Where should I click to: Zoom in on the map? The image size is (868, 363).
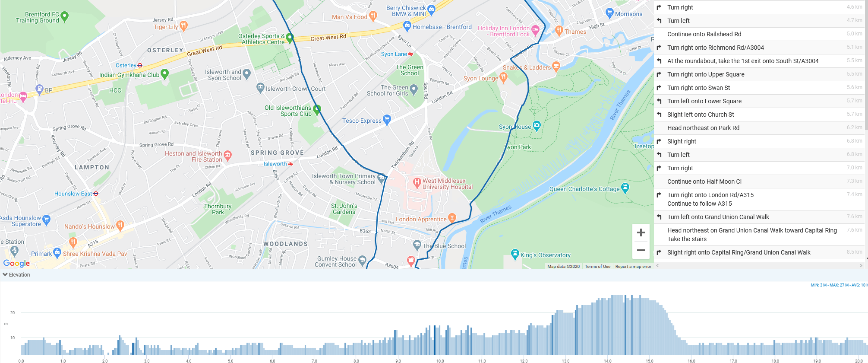(x=641, y=232)
